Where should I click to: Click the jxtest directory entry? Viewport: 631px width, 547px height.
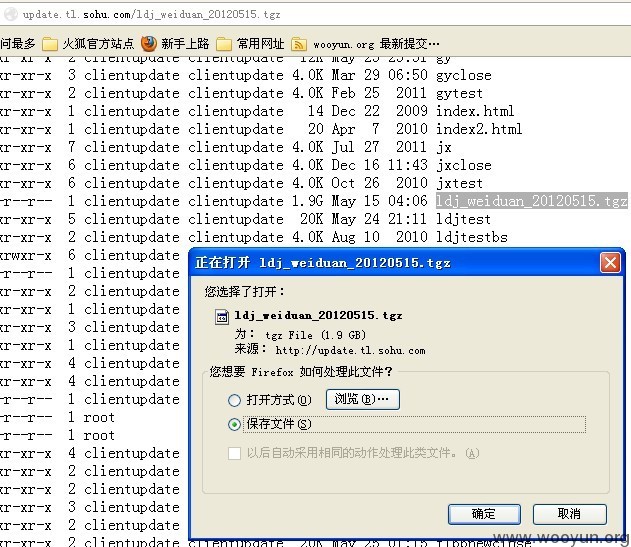pos(459,184)
